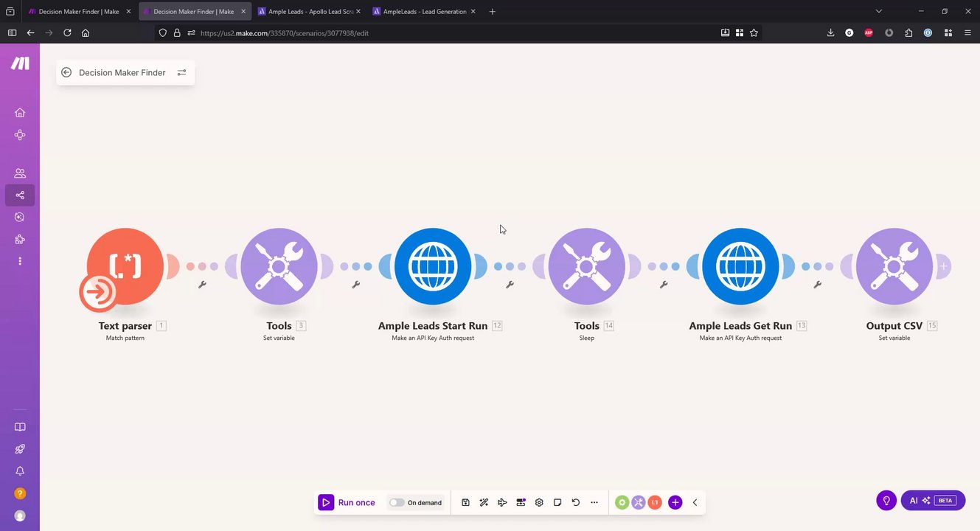Open the Scenario settings gear icon
980x531 pixels.
(x=539, y=502)
